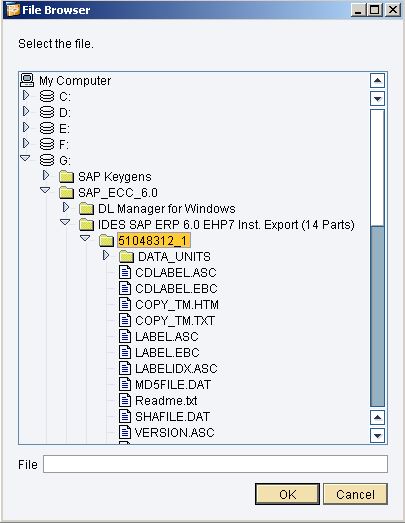Click the MD5FILE.DAT file icon
The width and height of the screenshot is (405, 523).
(125, 385)
